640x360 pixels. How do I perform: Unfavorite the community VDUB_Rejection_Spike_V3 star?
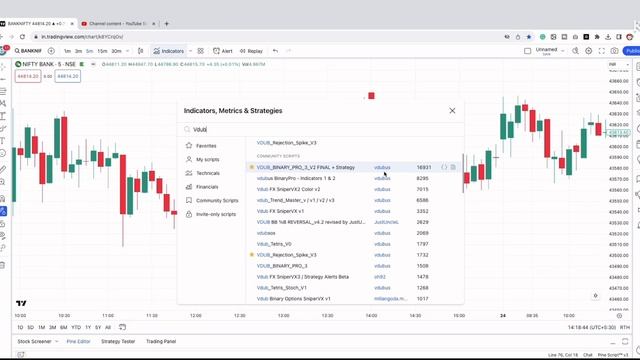click(x=251, y=254)
